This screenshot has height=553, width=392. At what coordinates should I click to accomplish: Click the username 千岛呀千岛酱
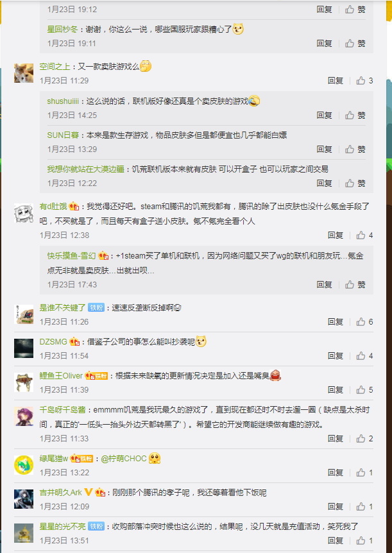62,410
